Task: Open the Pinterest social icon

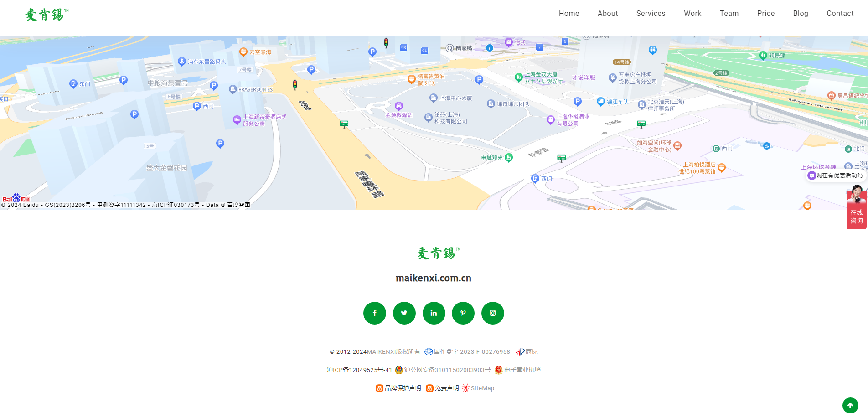Action: pyautogui.click(x=463, y=313)
